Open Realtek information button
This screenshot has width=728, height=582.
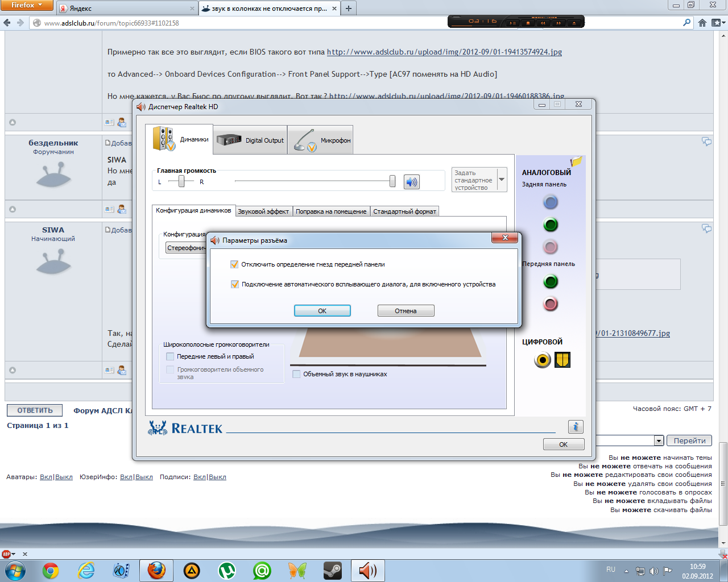(576, 427)
